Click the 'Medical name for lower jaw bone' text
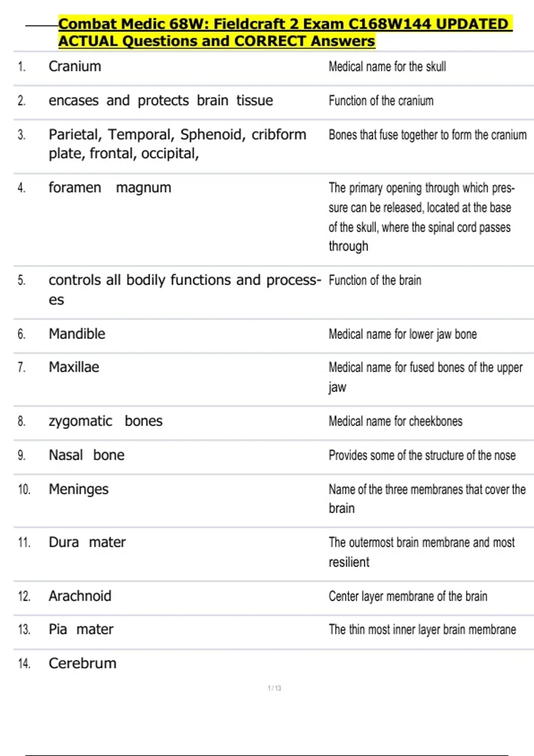This screenshot has width=534, height=756. pos(402,334)
